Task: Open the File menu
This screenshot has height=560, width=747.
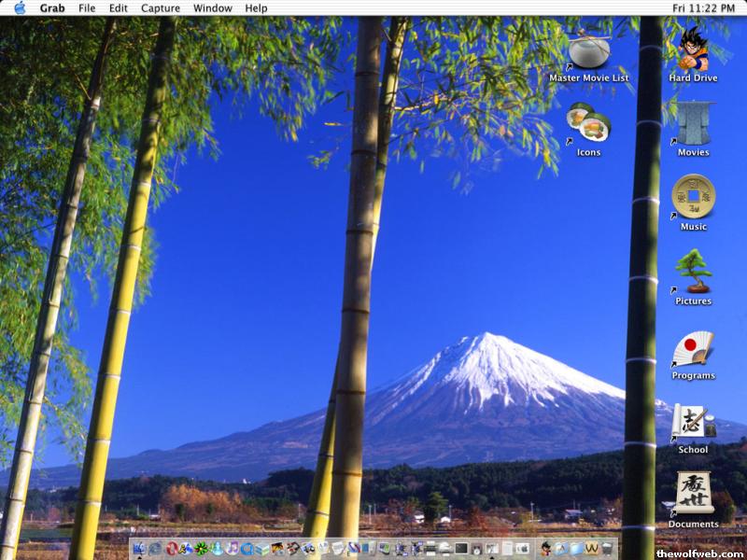Action: pyautogui.click(x=87, y=7)
